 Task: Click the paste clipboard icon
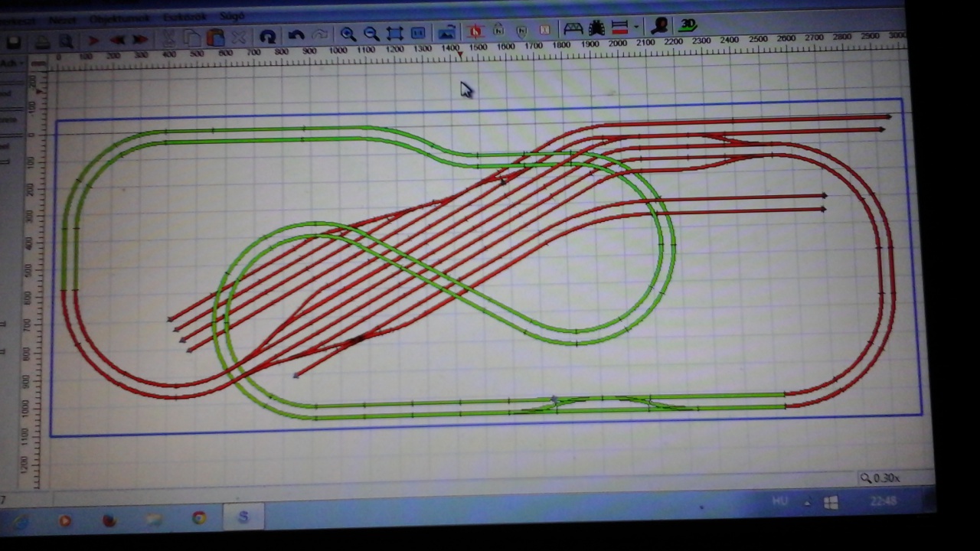[x=215, y=37]
